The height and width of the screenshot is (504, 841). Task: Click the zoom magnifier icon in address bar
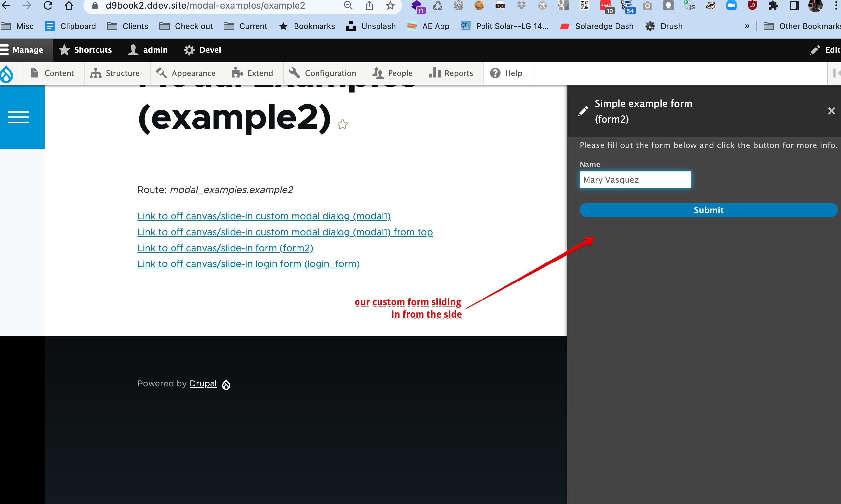348,5
